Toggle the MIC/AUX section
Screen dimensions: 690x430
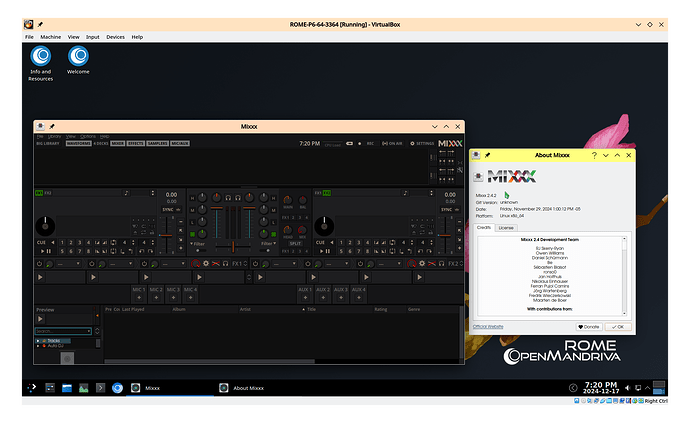tap(180, 143)
